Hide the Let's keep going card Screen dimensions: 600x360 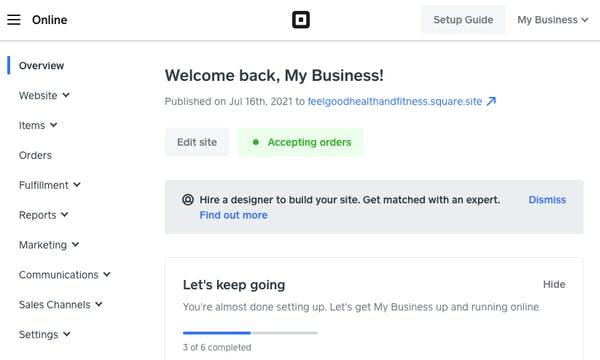click(554, 284)
